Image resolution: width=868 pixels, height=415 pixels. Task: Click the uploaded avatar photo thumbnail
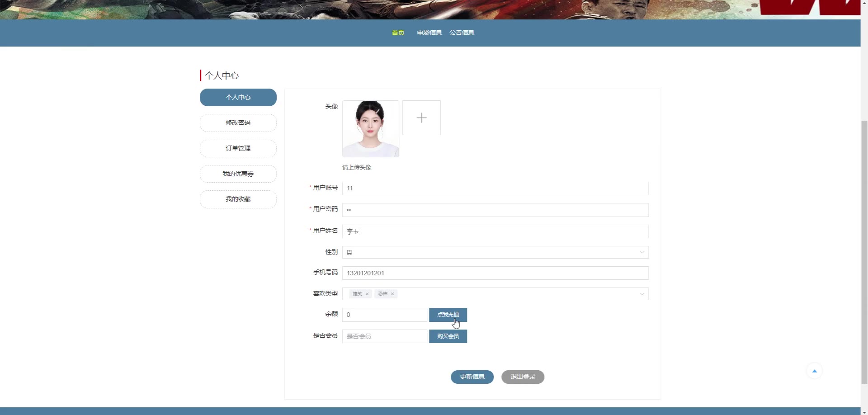coord(371,129)
